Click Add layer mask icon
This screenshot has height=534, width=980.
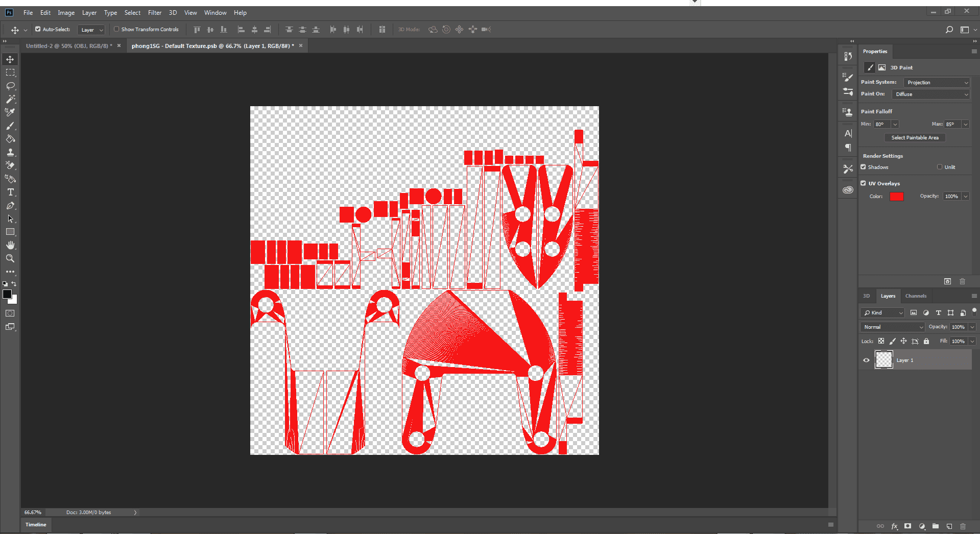907,526
